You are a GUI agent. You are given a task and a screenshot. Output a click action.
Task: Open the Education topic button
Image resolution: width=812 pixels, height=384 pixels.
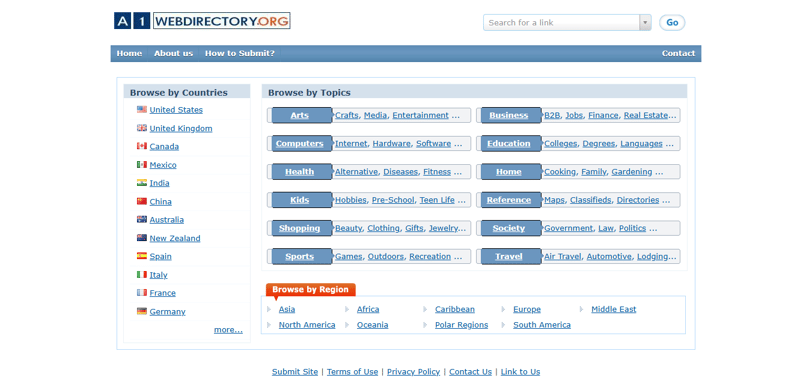[x=511, y=143]
